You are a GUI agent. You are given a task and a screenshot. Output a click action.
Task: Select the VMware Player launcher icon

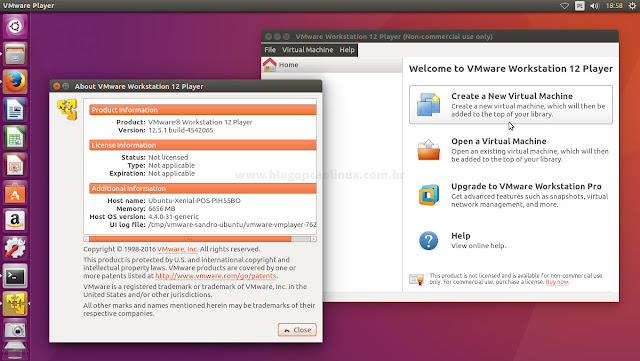(15, 304)
